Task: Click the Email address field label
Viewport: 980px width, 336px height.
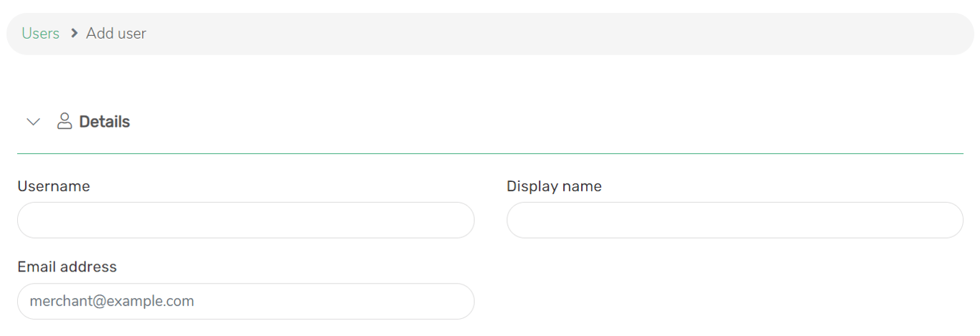Action: [x=67, y=267]
